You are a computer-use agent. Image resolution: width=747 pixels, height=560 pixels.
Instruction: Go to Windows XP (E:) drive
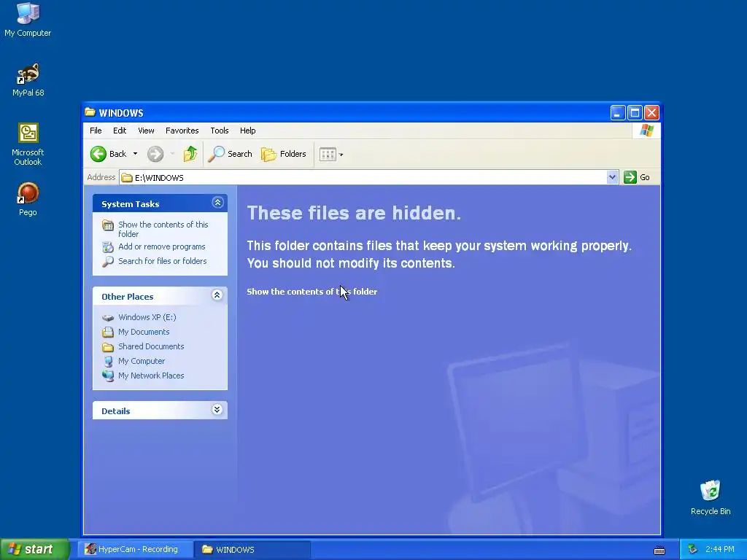(147, 317)
